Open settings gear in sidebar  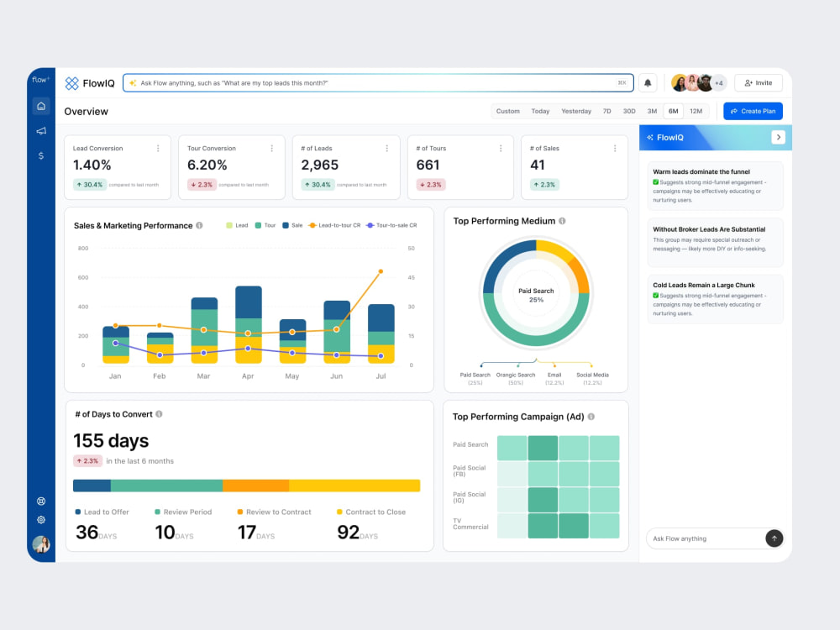(x=41, y=520)
